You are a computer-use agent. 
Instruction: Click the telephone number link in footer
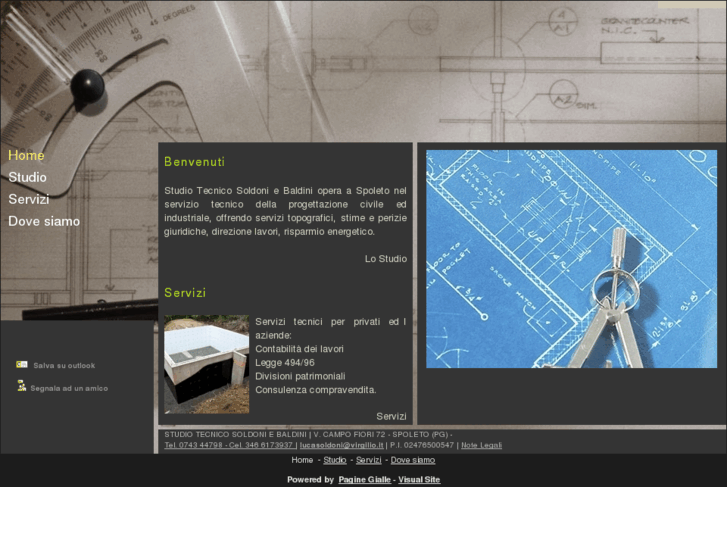pos(230,445)
